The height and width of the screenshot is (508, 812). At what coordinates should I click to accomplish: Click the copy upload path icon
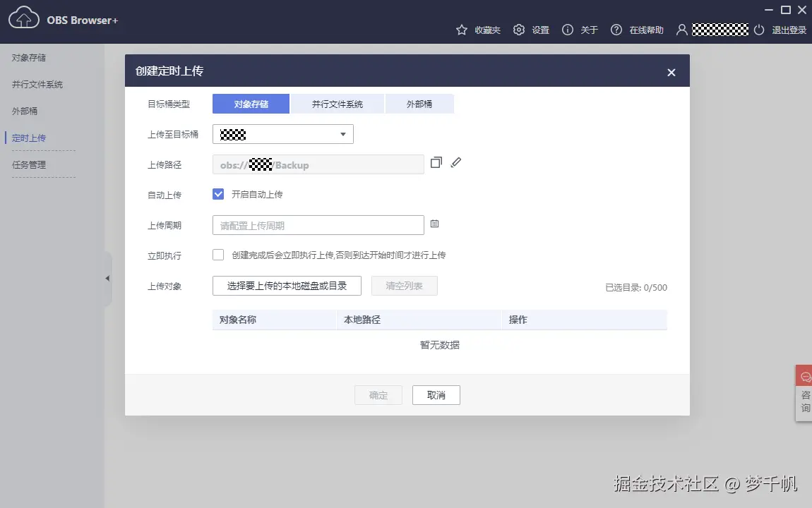(x=436, y=163)
